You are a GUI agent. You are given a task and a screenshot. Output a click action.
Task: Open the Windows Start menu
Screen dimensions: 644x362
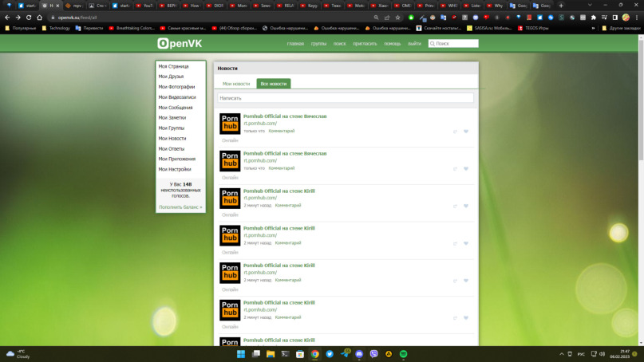click(241, 354)
